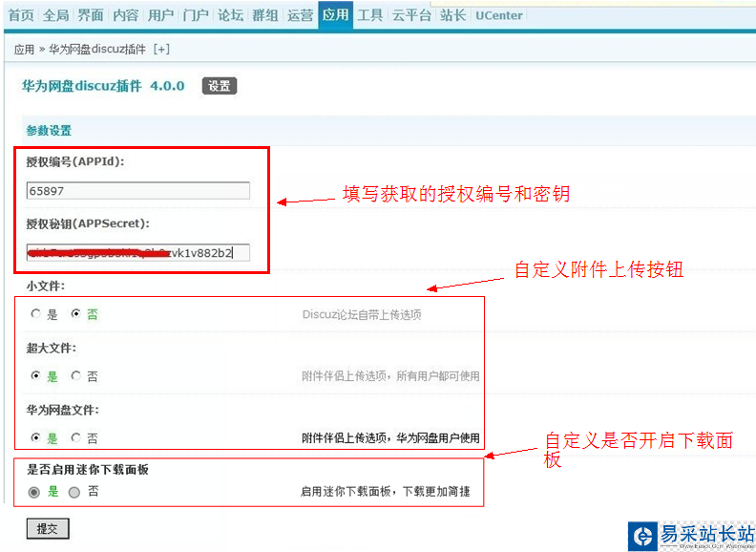Select 否 for 超大文件
This screenshot has width=756, height=552.
click(75, 375)
